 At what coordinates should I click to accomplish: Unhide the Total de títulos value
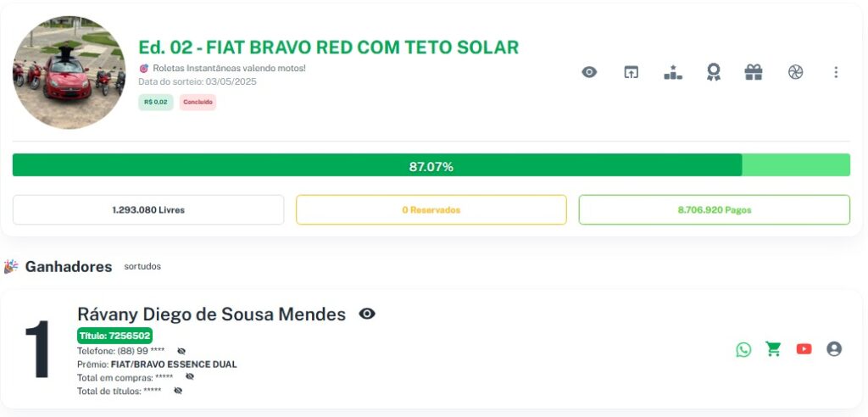(178, 391)
